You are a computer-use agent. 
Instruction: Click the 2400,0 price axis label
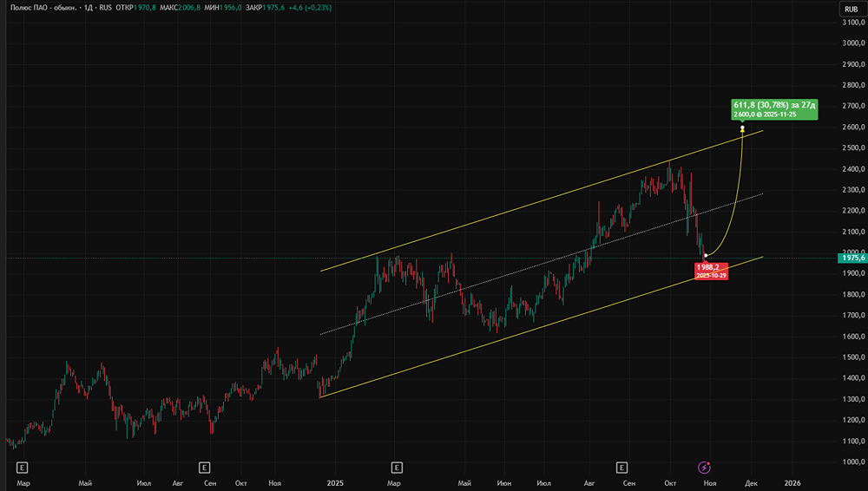point(853,169)
